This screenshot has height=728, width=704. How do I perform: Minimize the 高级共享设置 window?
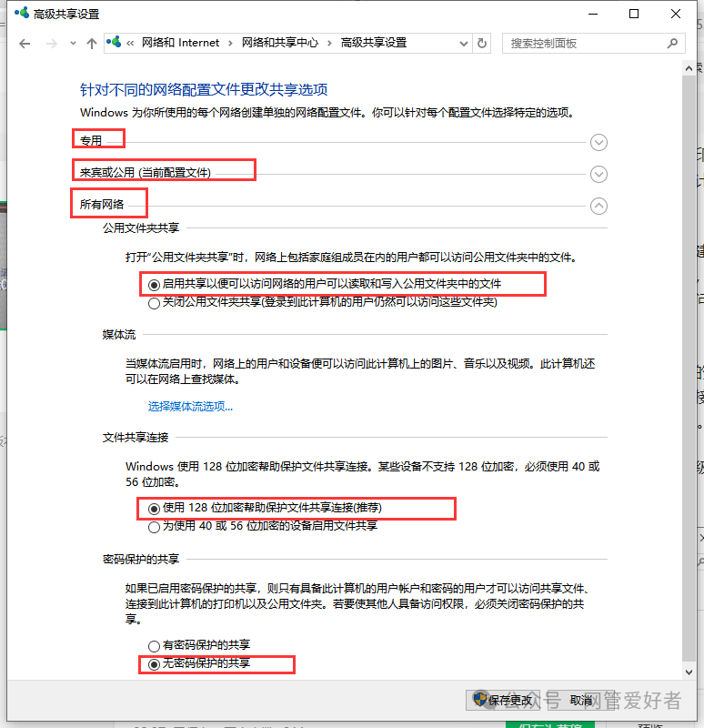[593, 14]
